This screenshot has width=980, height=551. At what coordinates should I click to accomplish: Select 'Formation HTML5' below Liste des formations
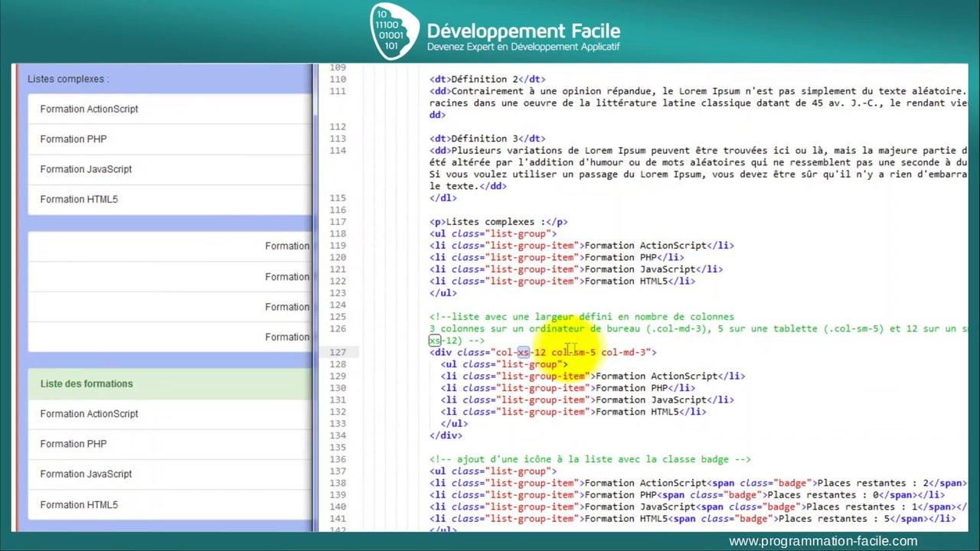click(x=170, y=504)
